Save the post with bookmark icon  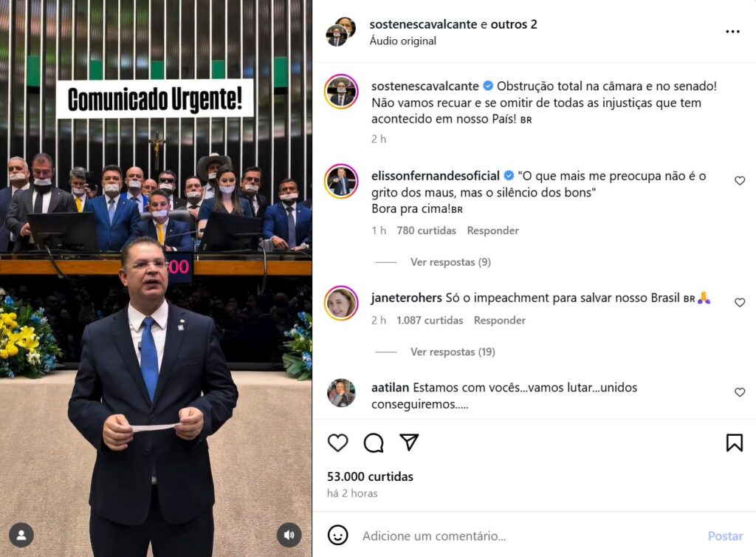pos(735,442)
